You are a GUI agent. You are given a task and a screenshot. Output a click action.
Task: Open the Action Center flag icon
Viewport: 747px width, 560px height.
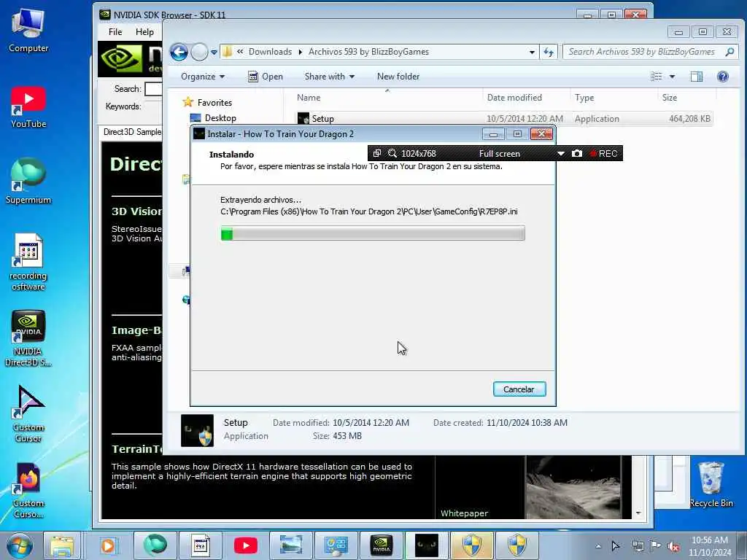(655, 546)
